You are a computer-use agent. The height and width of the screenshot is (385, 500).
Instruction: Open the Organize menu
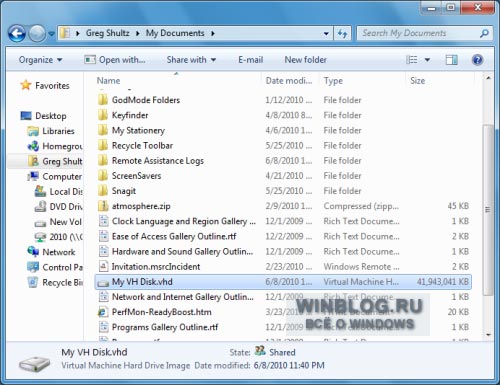pos(40,60)
